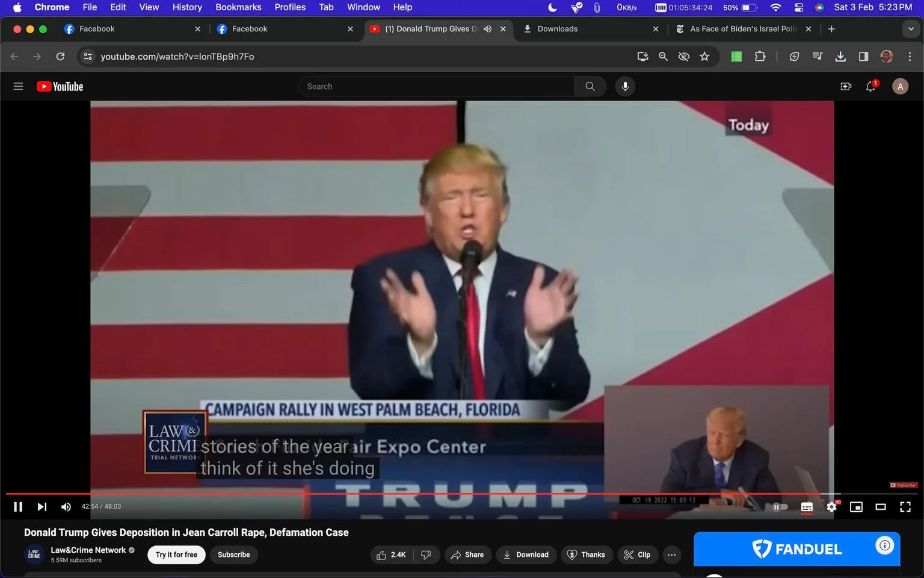
Task: Skip to next video
Action: pyautogui.click(x=42, y=507)
